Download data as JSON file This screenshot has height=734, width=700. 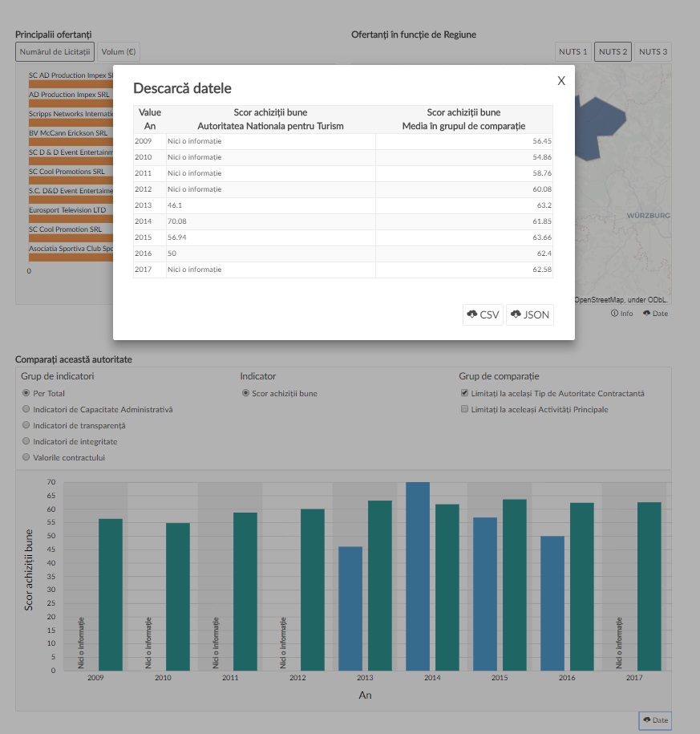coord(530,314)
